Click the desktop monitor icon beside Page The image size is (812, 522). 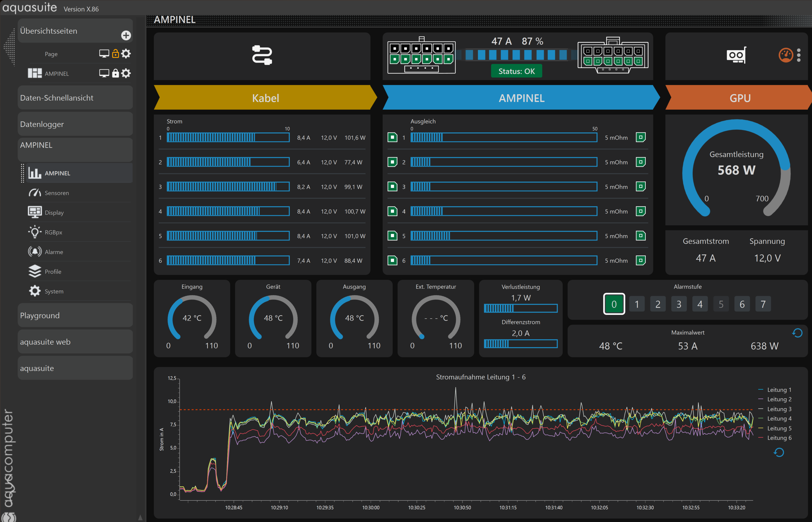(x=104, y=54)
